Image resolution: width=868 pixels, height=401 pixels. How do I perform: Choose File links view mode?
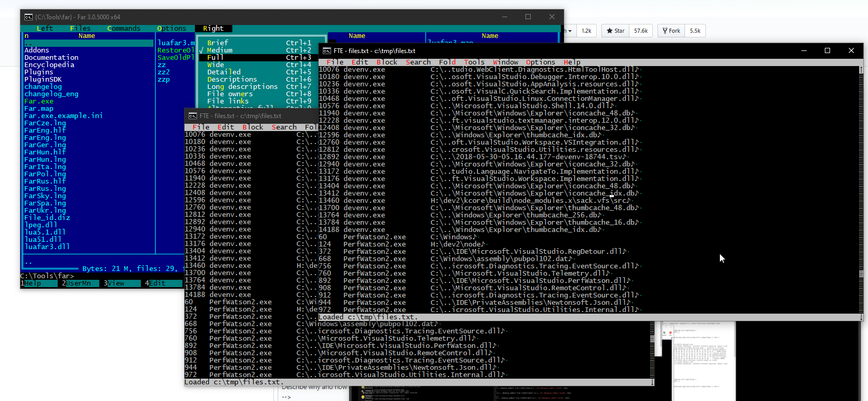pyautogui.click(x=259, y=101)
